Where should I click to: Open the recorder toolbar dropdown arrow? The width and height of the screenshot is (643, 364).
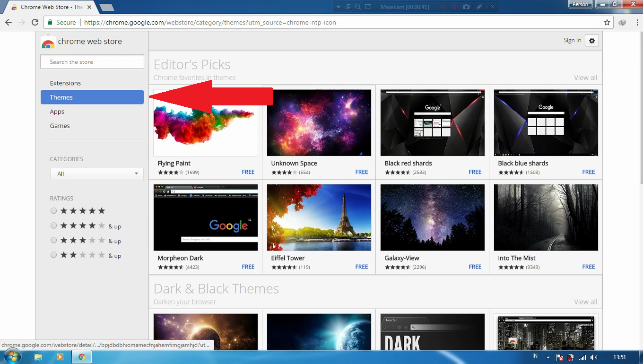click(339, 7)
